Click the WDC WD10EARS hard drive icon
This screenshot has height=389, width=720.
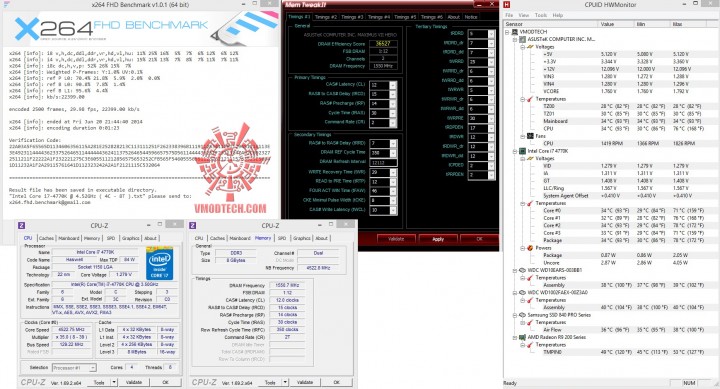click(522, 270)
